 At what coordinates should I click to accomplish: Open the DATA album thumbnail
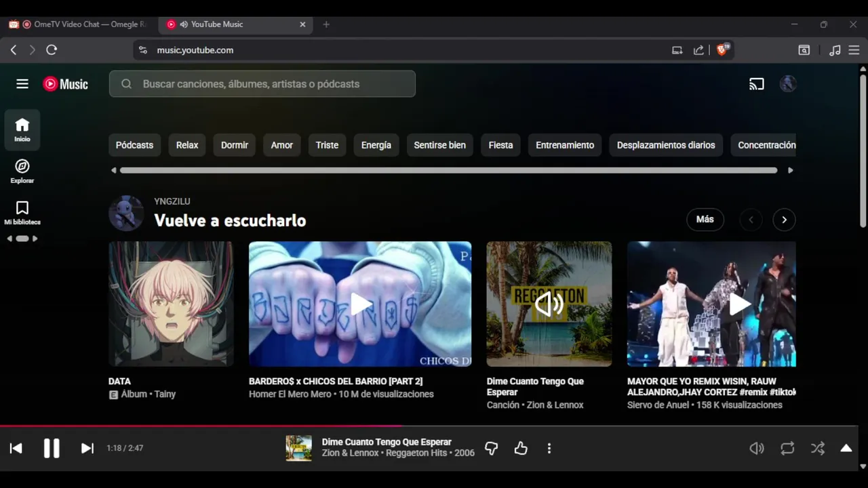point(171,304)
